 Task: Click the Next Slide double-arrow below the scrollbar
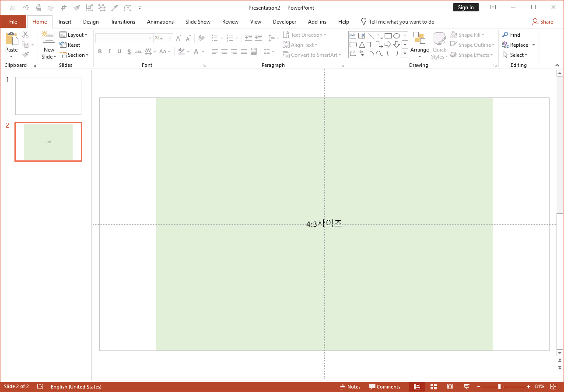point(560,368)
